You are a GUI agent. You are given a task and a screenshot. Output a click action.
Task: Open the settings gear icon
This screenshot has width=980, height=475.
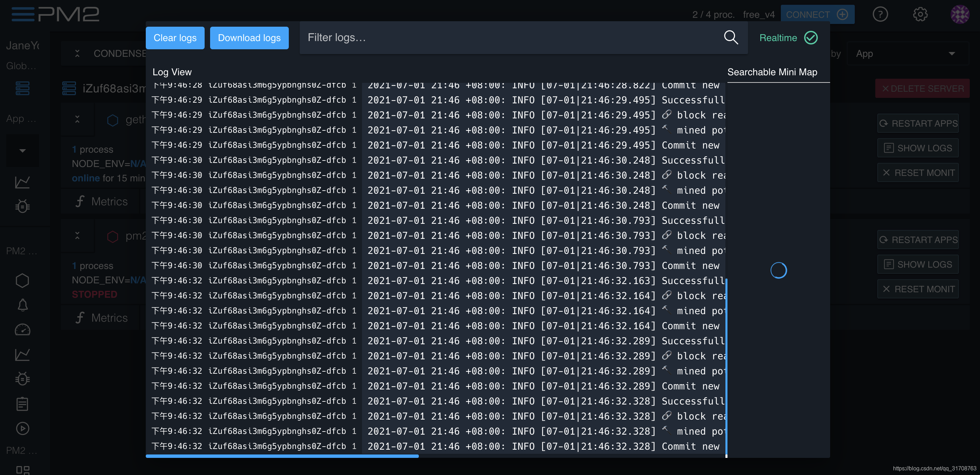(x=920, y=14)
